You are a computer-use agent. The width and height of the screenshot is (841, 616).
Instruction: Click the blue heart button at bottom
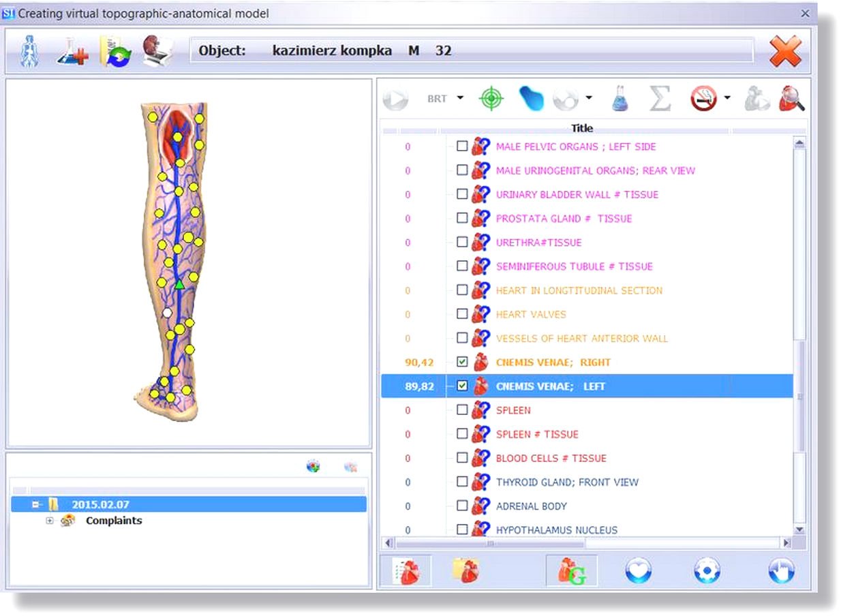pos(638,571)
